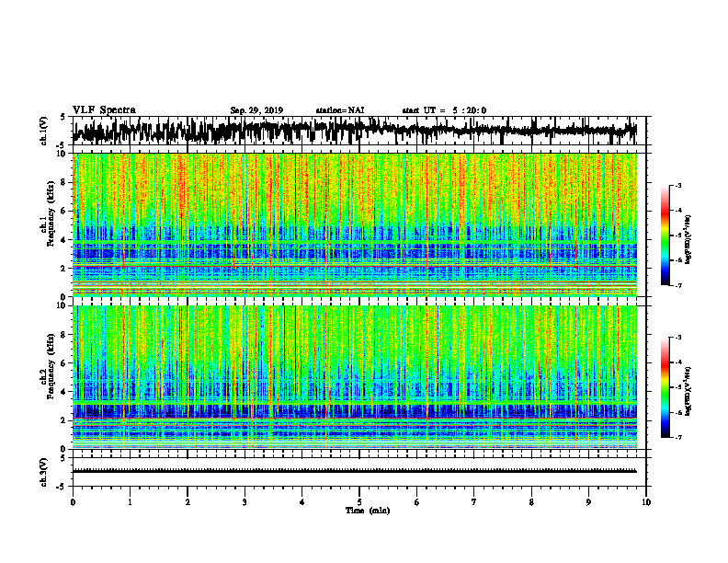This screenshot has height=563, width=728.
Task: Click time axis tick label 5
Action: coord(359,502)
